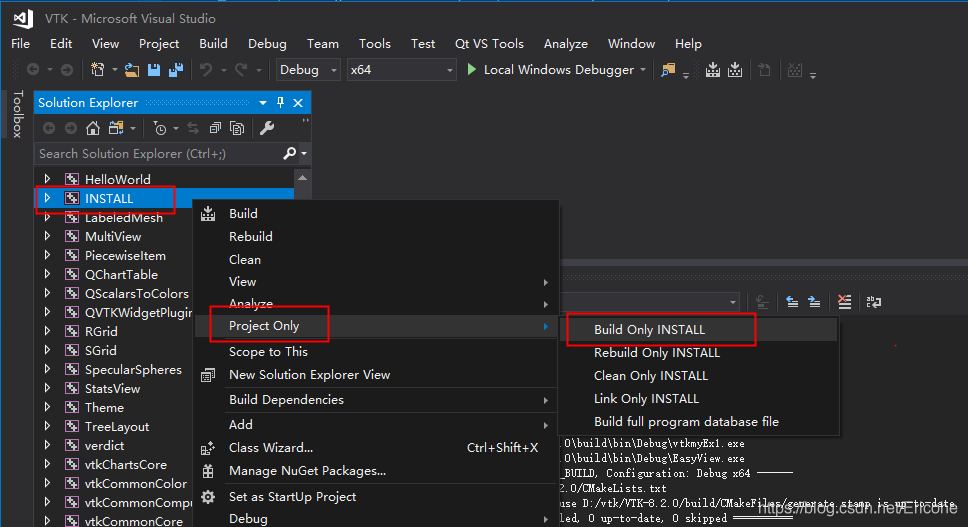Click the Show All Files icon in Solution Explorer
The width and height of the screenshot is (968, 527).
[237, 128]
